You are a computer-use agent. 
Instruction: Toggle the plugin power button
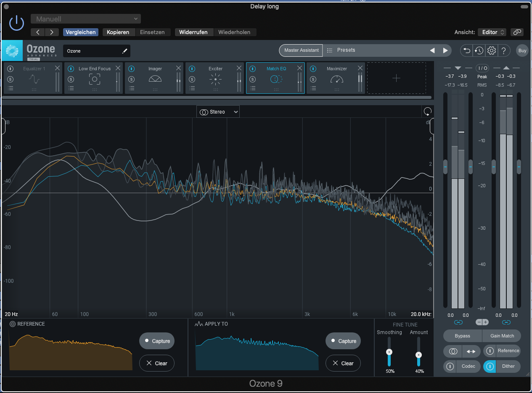click(x=17, y=22)
